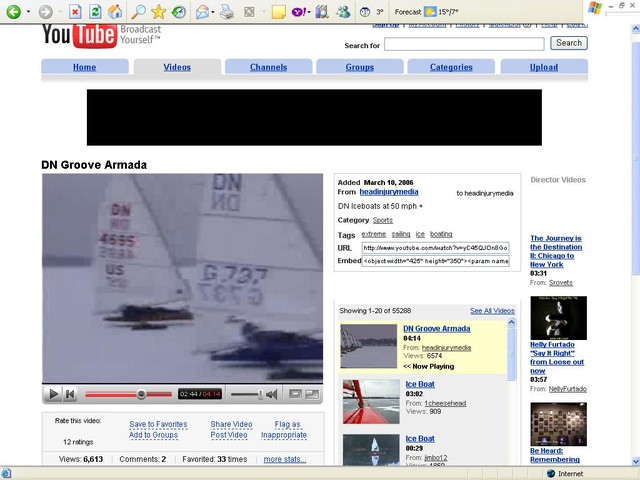This screenshot has width=640, height=480.
Task: Open the Back button history dropdown arrow
Action: (x=28, y=12)
